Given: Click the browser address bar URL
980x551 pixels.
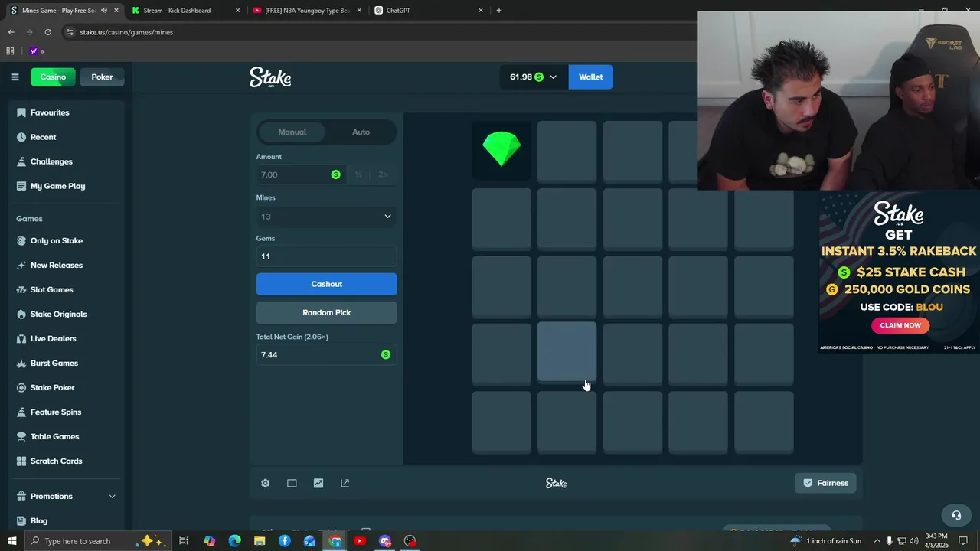Looking at the screenshot, I should pyautogui.click(x=126, y=32).
